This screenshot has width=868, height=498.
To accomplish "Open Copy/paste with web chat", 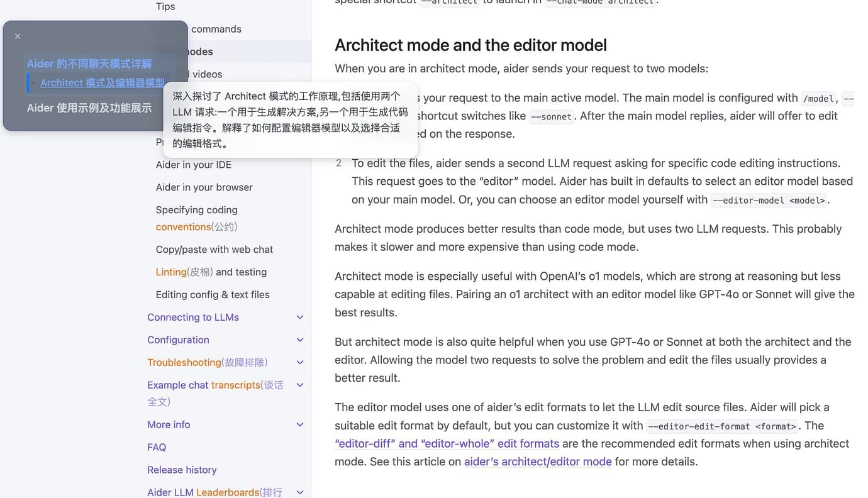I will pyautogui.click(x=214, y=250).
